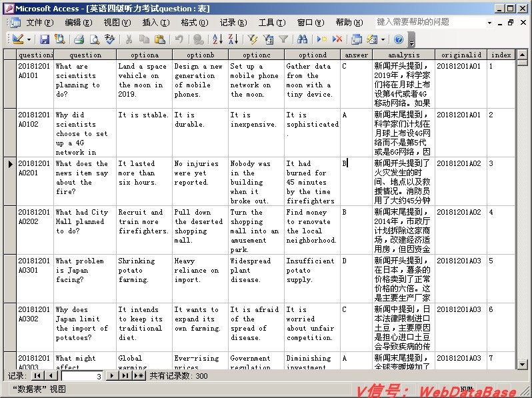Open the 编辑 menu
The image size is (532, 398).
[x=79, y=23]
